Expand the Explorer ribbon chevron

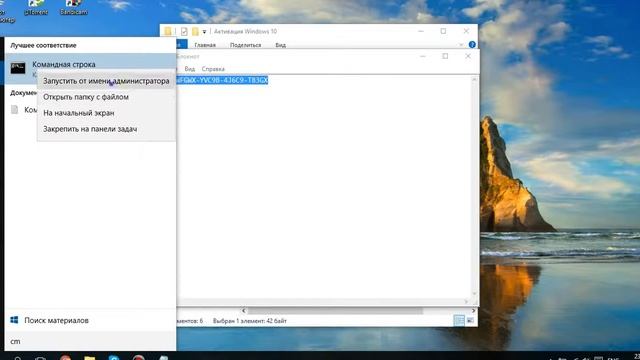(461, 45)
